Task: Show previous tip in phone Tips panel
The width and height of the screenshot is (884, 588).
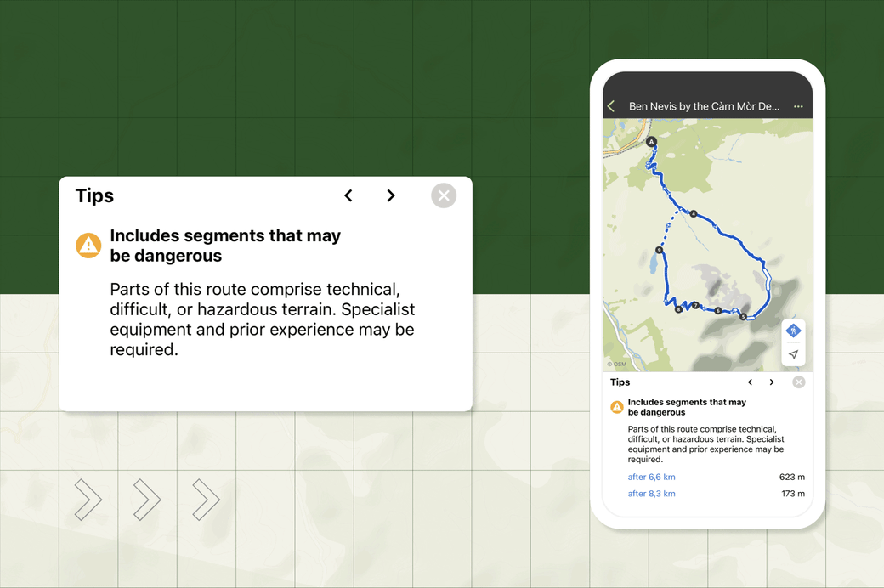Action: pyautogui.click(x=750, y=382)
